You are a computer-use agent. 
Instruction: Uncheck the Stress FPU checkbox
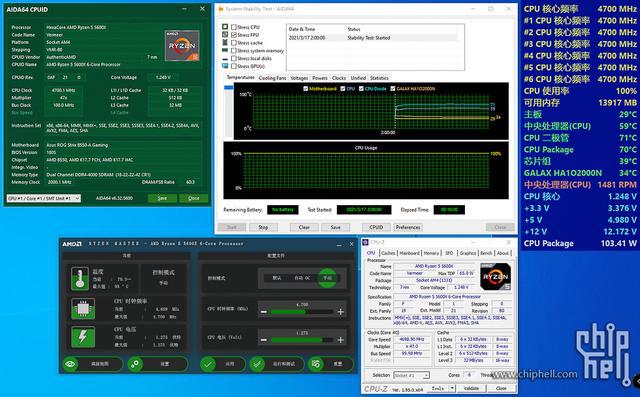(234, 35)
